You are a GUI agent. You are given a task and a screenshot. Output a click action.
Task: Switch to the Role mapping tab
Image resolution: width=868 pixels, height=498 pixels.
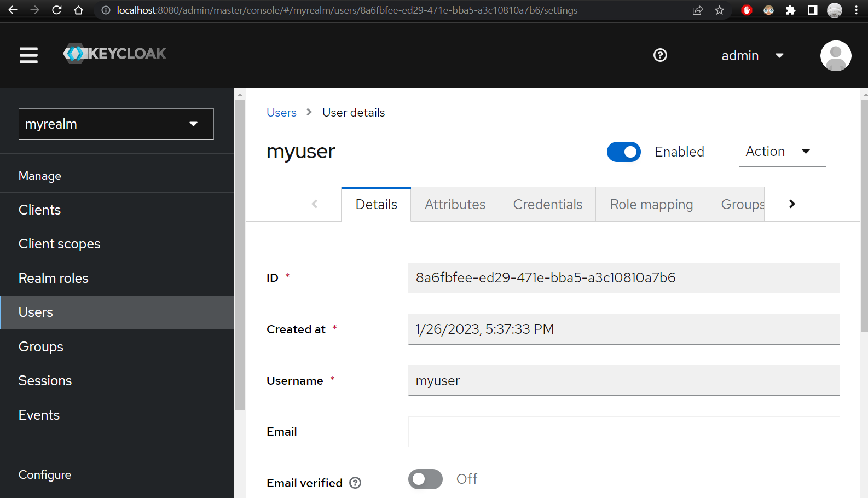[x=651, y=204]
